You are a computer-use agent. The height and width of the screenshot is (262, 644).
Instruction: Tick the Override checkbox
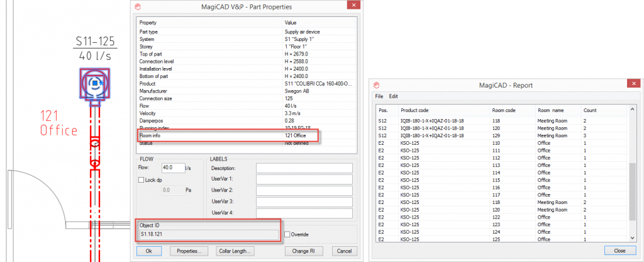287,234
